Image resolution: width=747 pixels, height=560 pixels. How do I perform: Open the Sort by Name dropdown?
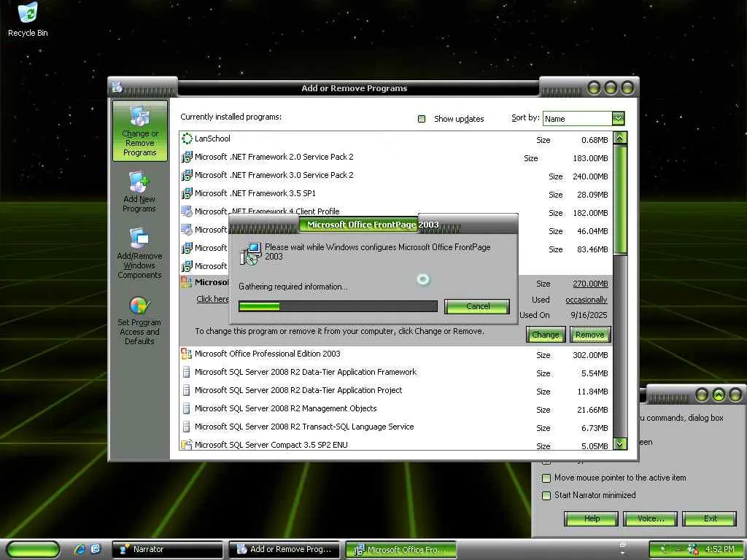(618, 118)
